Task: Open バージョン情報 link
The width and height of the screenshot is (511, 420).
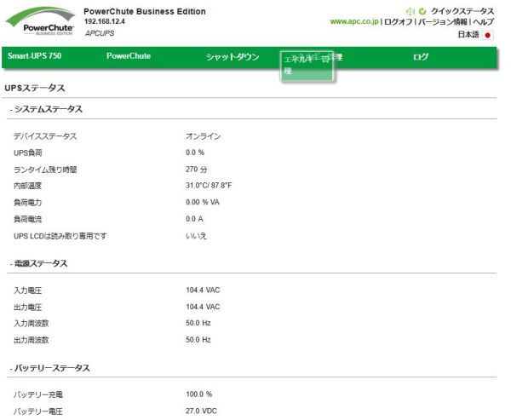Action: pos(443,22)
